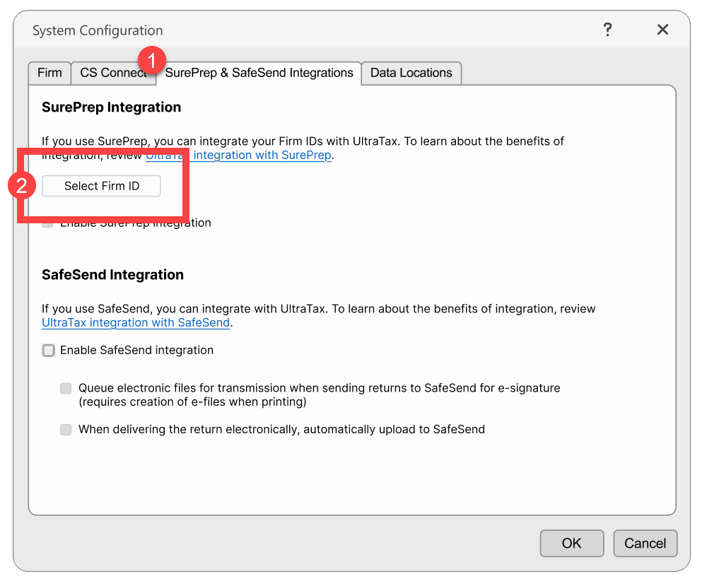Click the Select Firm ID button
This screenshot has height=588, width=707.
tap(100, 186)
